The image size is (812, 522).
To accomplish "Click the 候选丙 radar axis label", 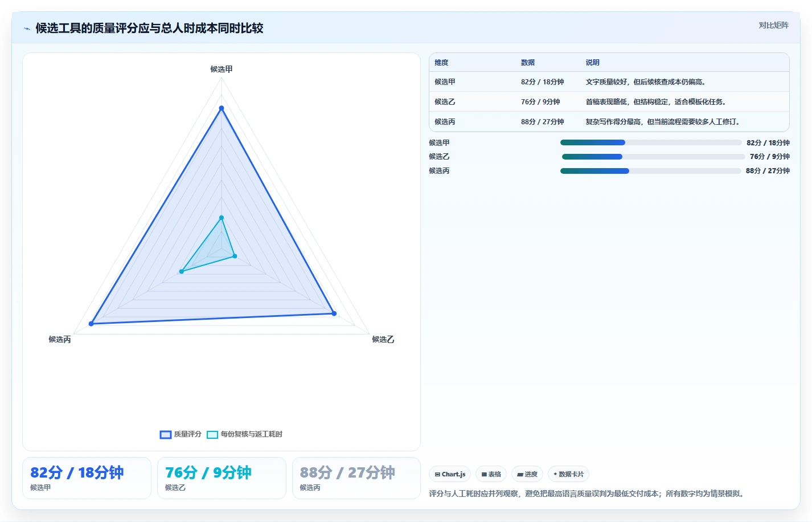I will tap(60, 340).
